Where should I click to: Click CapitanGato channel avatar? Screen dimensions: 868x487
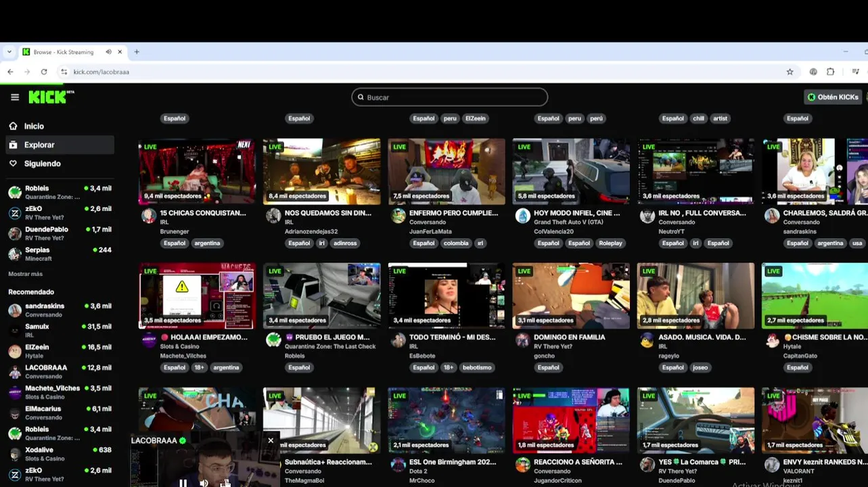772,340
